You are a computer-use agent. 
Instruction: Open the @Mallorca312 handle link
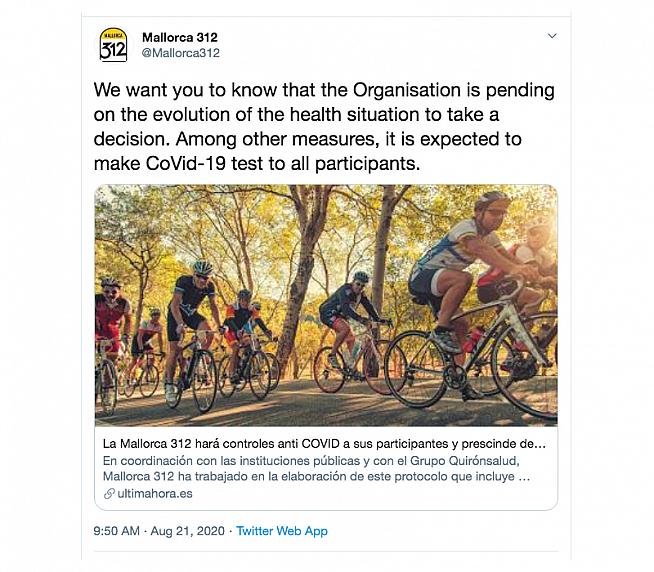181,53
